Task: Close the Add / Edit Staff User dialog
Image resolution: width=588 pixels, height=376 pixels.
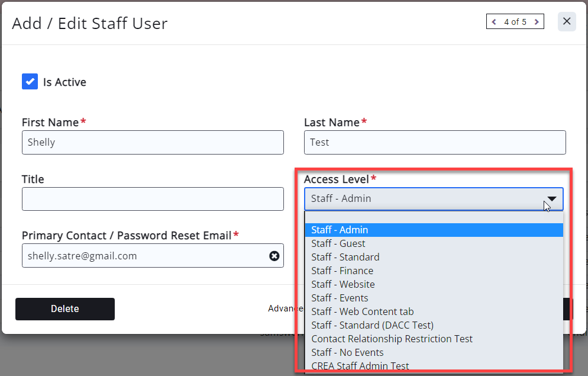Action: click(567, 21)
